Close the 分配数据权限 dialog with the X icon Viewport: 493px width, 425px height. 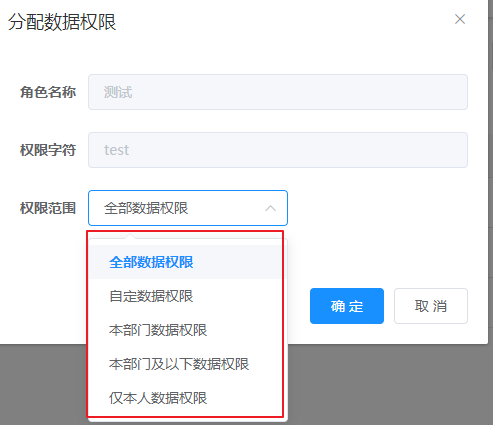point(460,19)
